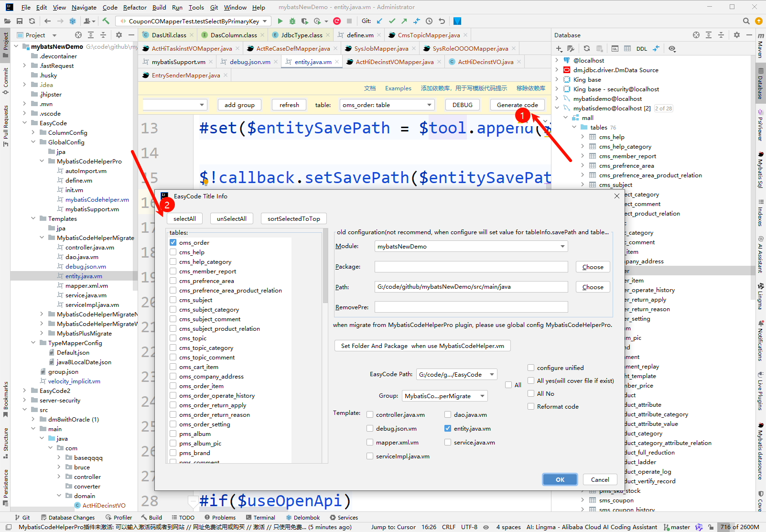The image size is (766, 532).
Task: Add a new data source plus icon
Action: (559, 49)
